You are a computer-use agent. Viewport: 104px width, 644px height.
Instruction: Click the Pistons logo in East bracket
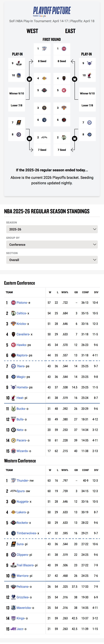pos(64,49)
